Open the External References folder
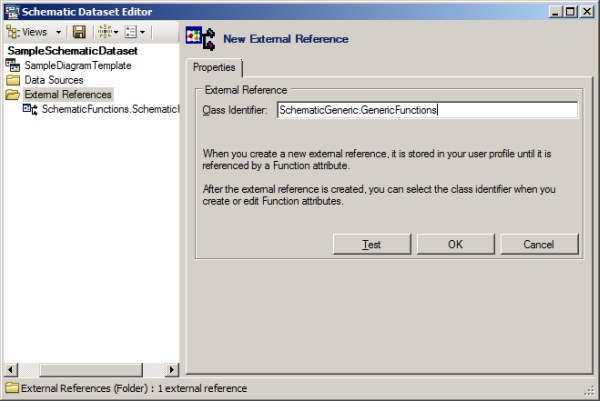The image size is (600, 401). [67, 94]
